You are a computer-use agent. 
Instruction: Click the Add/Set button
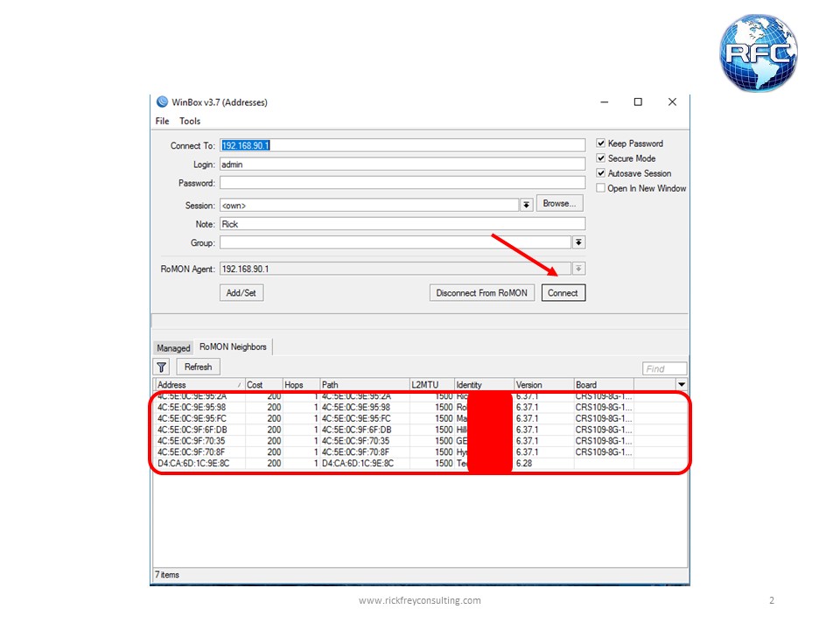(x=241, y=293)
